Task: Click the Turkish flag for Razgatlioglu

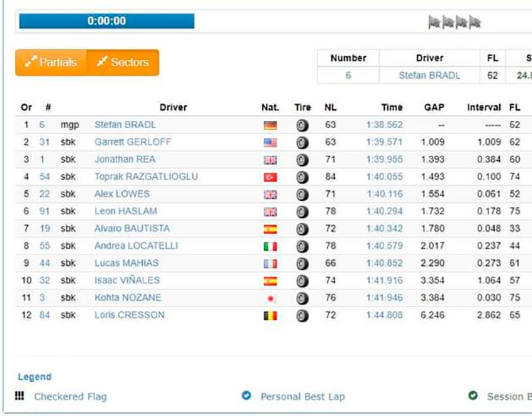Action: click(x=270, y=177)
